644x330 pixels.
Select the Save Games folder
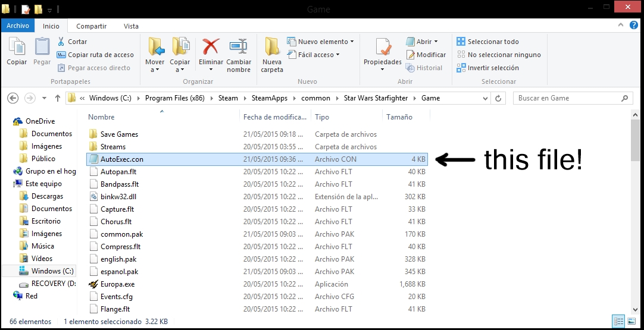(119, 134)
